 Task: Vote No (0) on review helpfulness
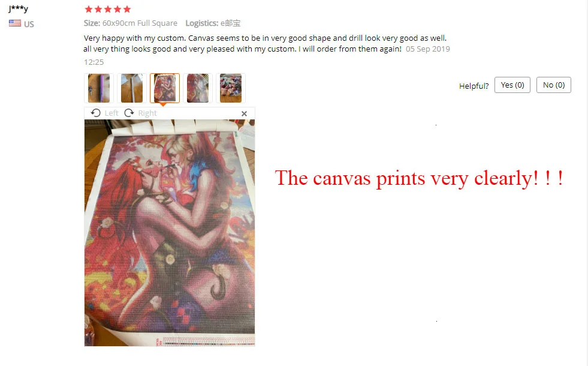553,85
